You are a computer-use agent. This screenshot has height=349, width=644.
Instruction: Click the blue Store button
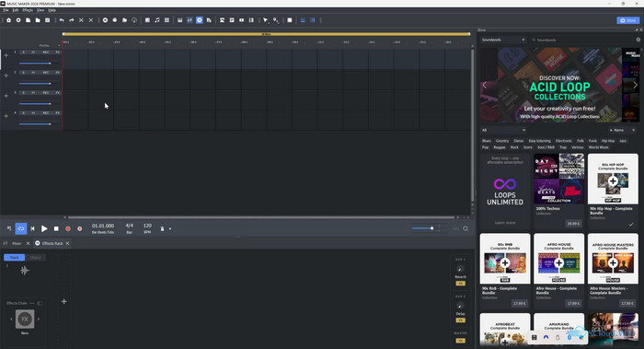coord(628,20)
